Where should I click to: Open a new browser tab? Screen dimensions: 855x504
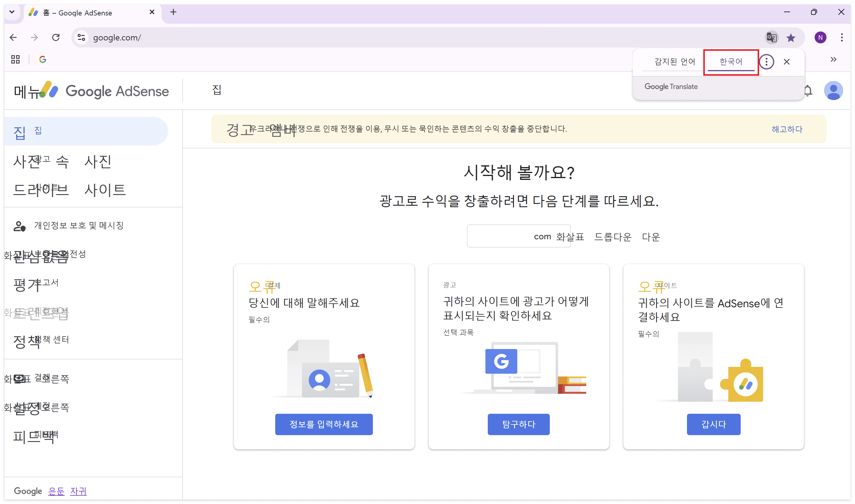click(x=173, y=12)
